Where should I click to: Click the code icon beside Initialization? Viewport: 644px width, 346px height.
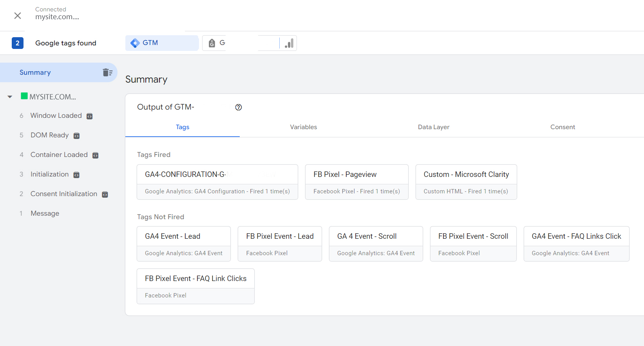point(77,175)
